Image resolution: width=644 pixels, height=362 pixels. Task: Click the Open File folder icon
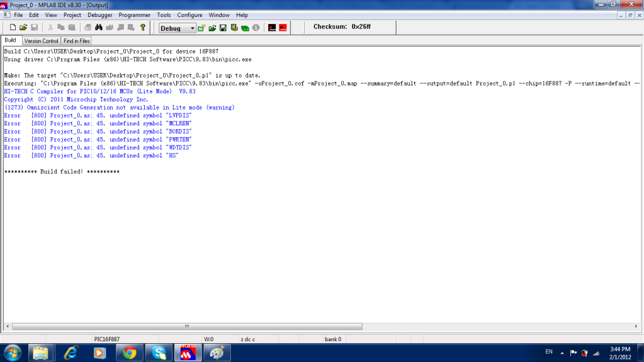pyautogui.click(x=23, y=28)
